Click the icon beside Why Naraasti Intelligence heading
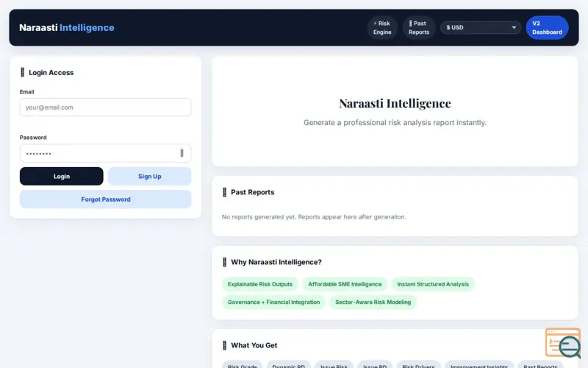Image resolution: width=588 pixels, height=368 pixels. coord(225,262)
